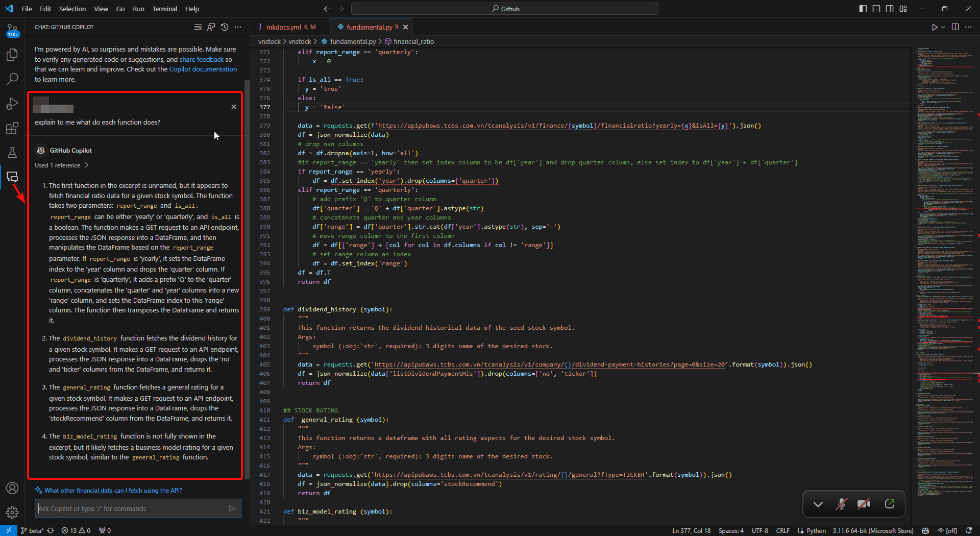Select the Chat view icon in activity bar

tap(12, 177)
